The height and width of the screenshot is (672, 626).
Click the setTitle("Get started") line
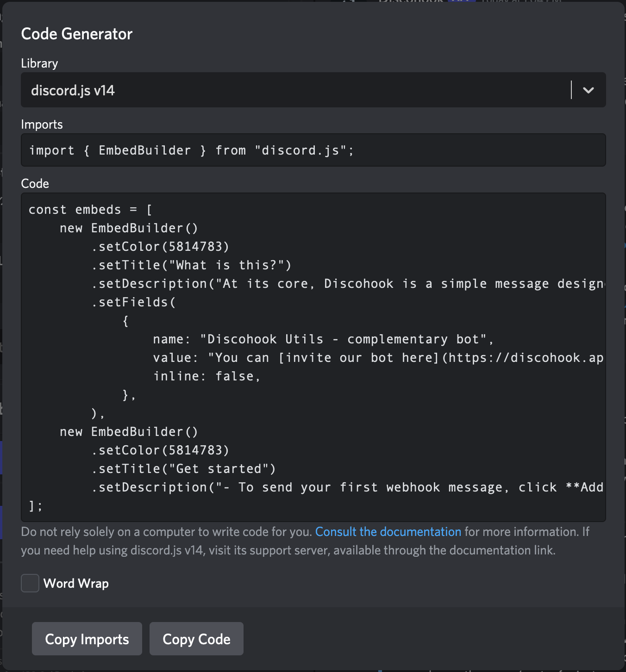pos(183,469)
